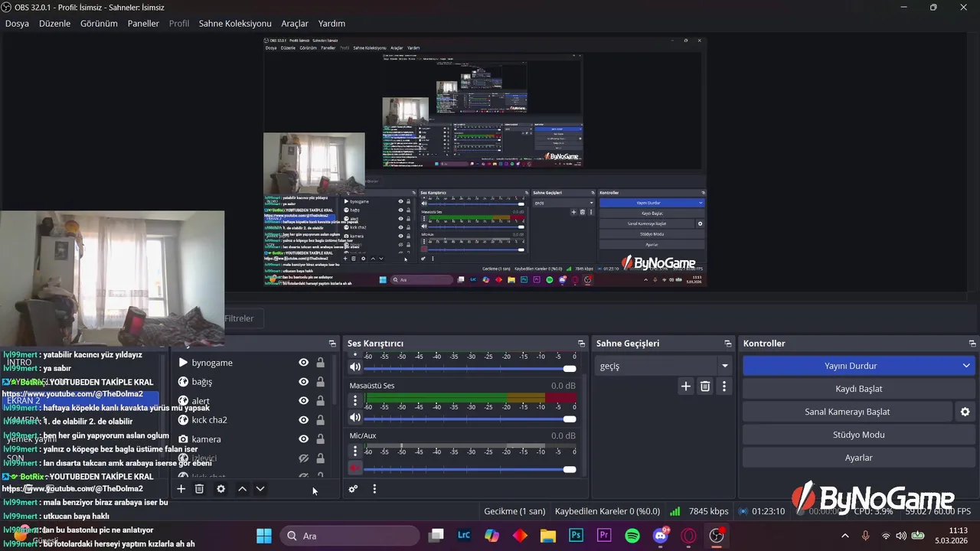This screenshot has height=551, width=980.
Task: Open Premiere Pro from the taskbar
Action: (x=604, y=536)
